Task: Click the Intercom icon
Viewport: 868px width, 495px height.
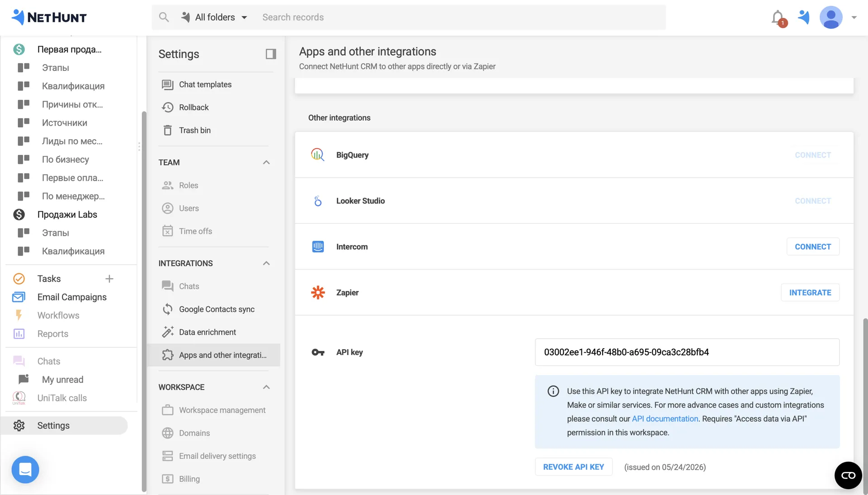Action: tap(318, 247)
